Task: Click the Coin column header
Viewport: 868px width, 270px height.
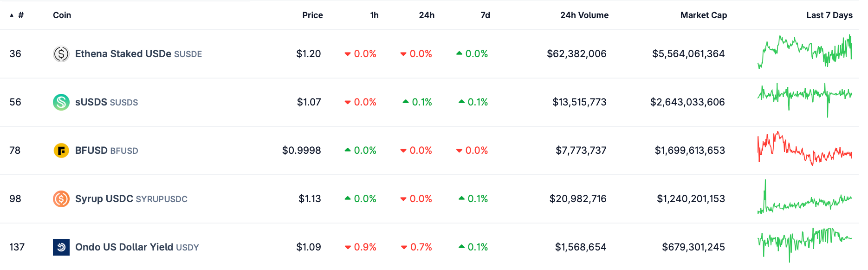Action: [x=62, y=15]
